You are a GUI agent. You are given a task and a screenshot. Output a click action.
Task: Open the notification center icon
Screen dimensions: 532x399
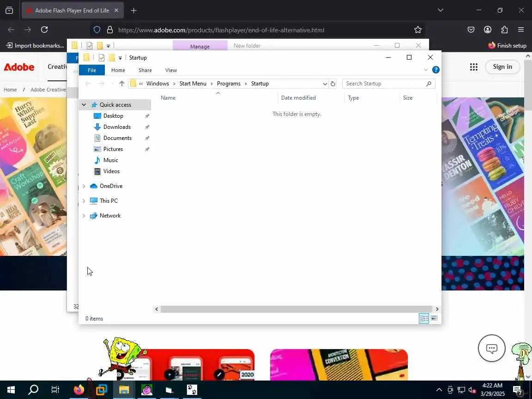517,390
